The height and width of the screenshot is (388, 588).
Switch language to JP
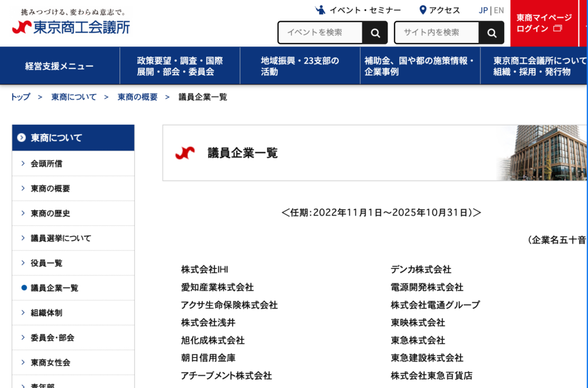pos(483,10)
